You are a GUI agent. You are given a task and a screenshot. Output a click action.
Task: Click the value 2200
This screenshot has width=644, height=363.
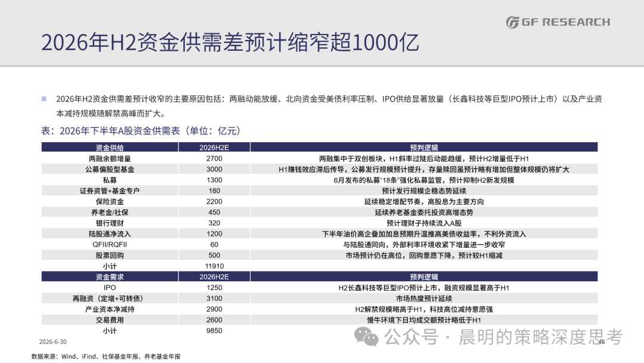pos(214,201)
